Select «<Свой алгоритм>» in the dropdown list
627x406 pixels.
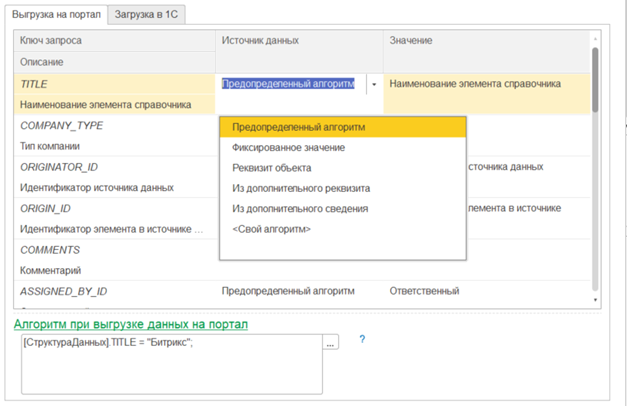271,229
